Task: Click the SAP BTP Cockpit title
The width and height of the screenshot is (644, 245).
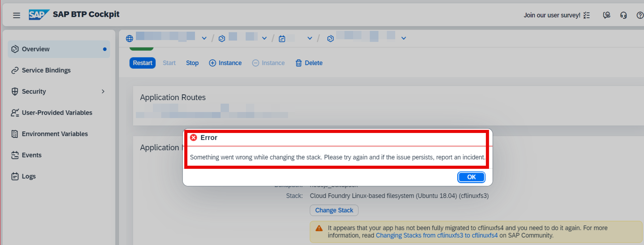Action: (x=86, y=14)
